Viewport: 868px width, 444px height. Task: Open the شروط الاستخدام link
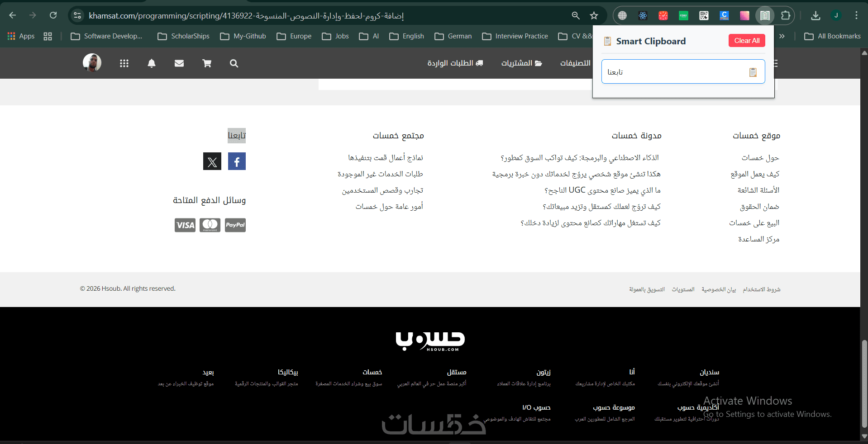(762, 289)
